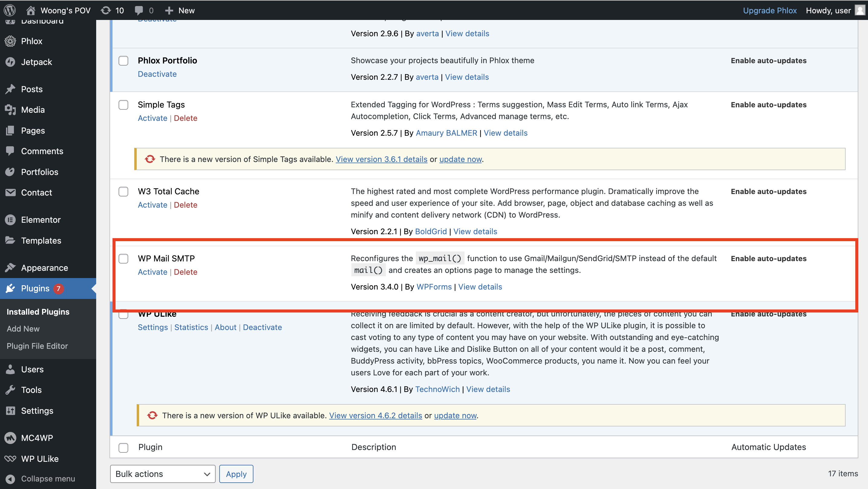Open the New content menu

(180, 10)
